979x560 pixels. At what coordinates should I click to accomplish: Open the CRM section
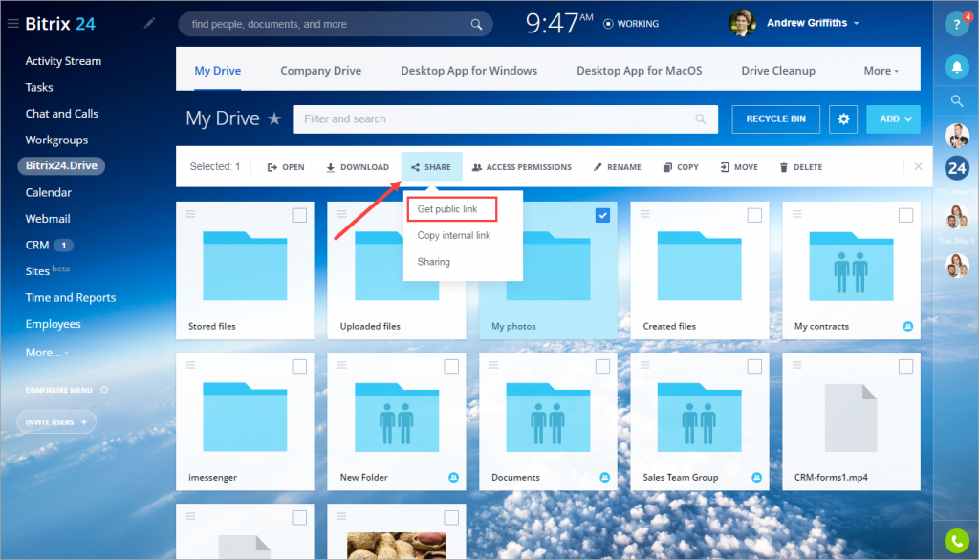click(x=37, y=245)
